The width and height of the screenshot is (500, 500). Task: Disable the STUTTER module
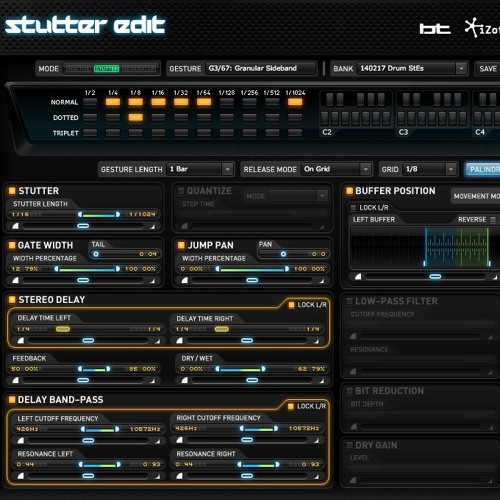(12, 191)
